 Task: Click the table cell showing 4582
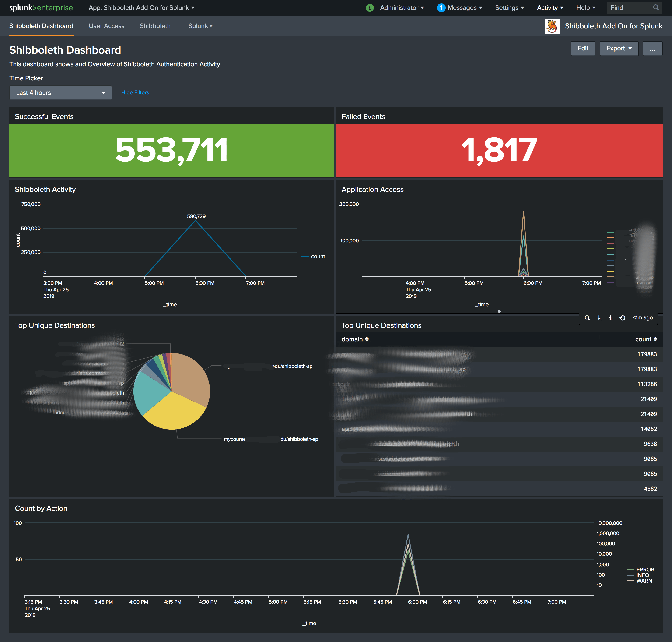click(650, 489)
